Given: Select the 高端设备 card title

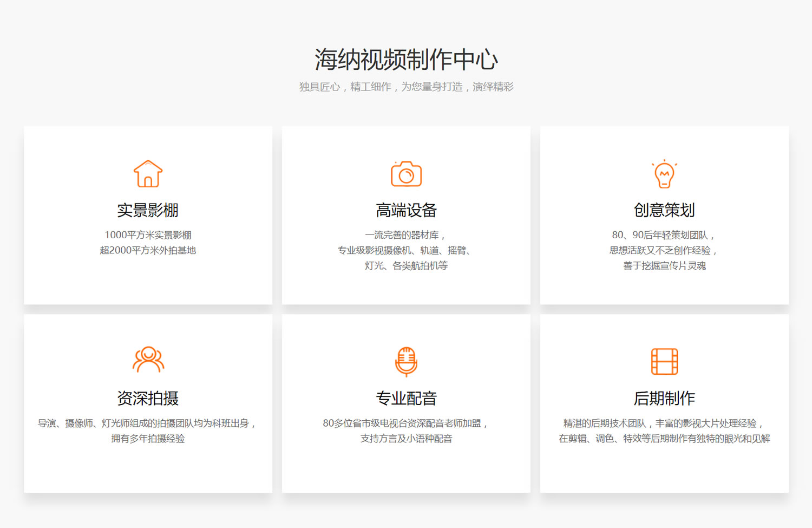Looking at the screenshot, I should tap(406, 210).
